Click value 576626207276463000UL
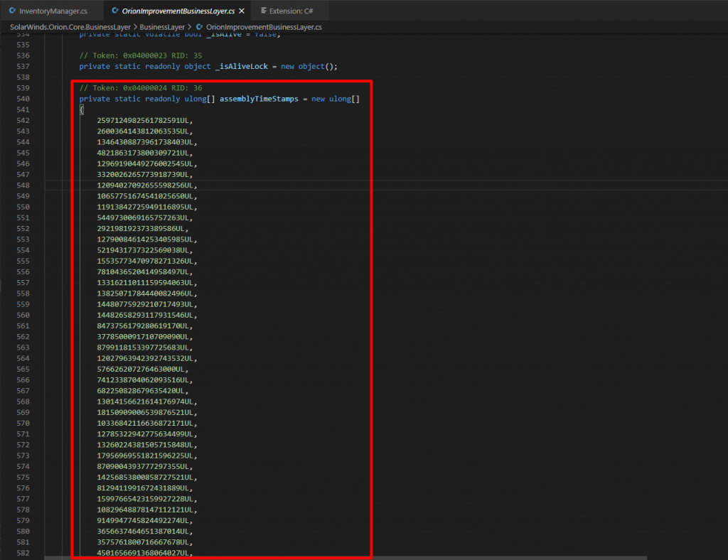Image resolution: width=728 pixels, height=560 pixels. tap(142, 370)
